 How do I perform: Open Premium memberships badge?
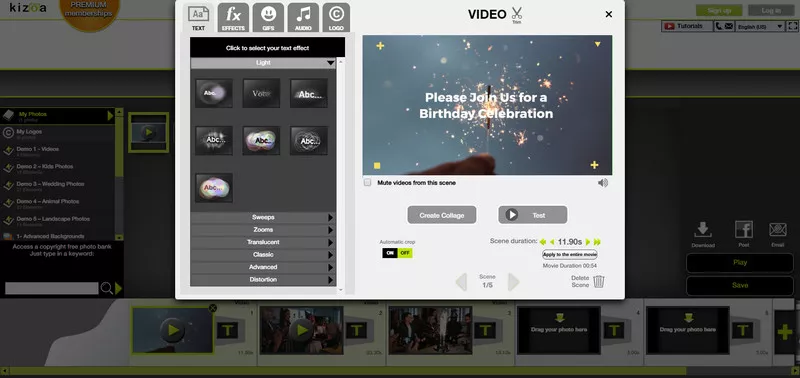click(x=89, y=14)
